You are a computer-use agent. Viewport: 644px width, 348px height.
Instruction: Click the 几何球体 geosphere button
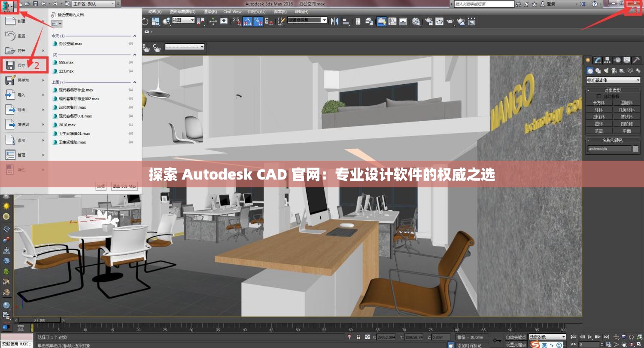626,110
